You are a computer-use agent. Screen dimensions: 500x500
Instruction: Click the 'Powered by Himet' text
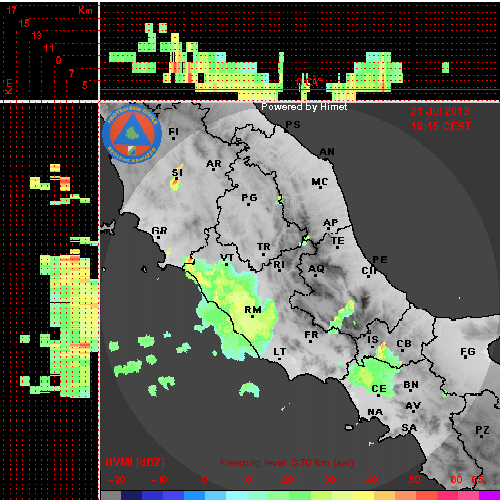pos(304,107)
